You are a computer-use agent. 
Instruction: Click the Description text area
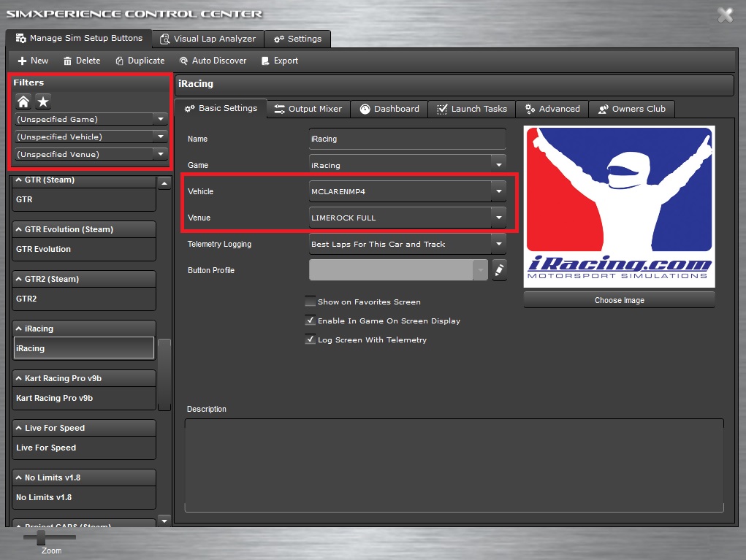tap(454, 465)
